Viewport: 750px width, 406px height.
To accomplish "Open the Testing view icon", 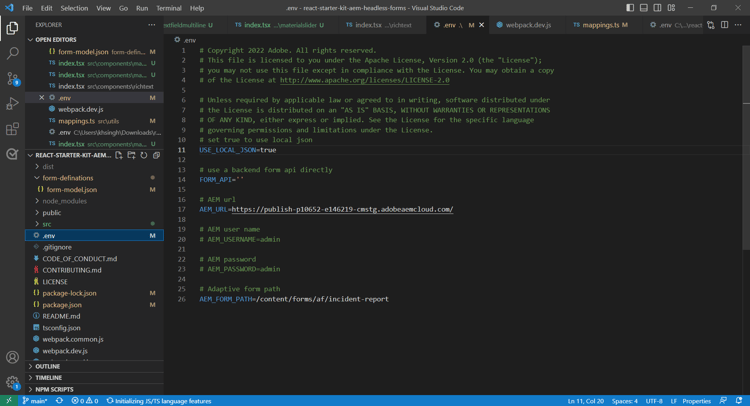I will (x=12, y=154).
